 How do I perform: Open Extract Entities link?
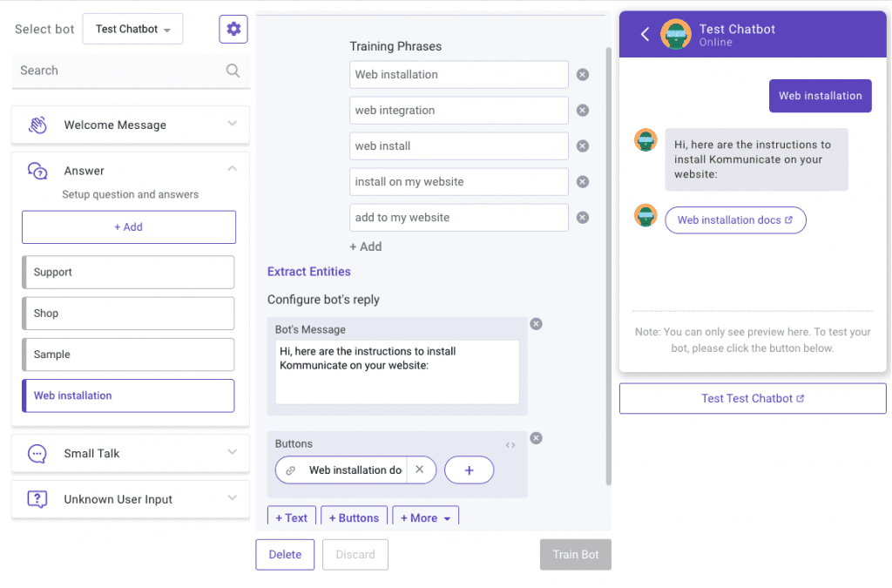click(x=309, y=272)
